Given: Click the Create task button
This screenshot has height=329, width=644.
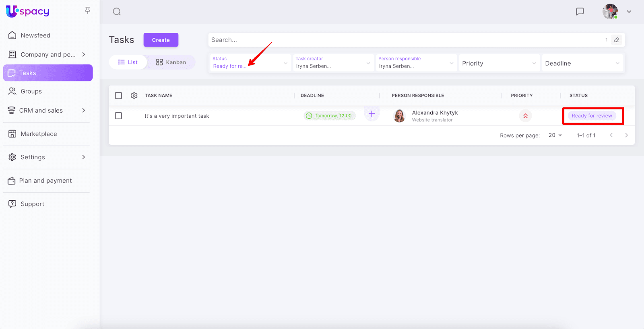Looking at the screenshot, I should (x=161, y=40).
